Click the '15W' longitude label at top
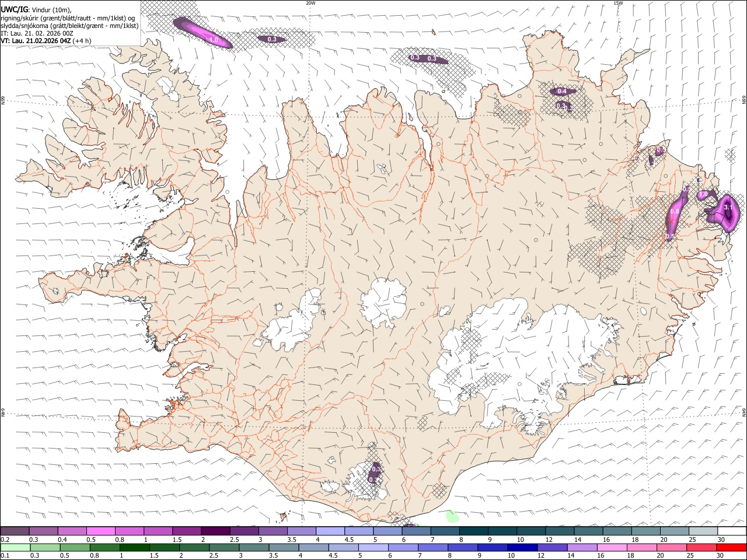Image resolution: width=747 pixels, height=560 pixels. coord(618,3)
